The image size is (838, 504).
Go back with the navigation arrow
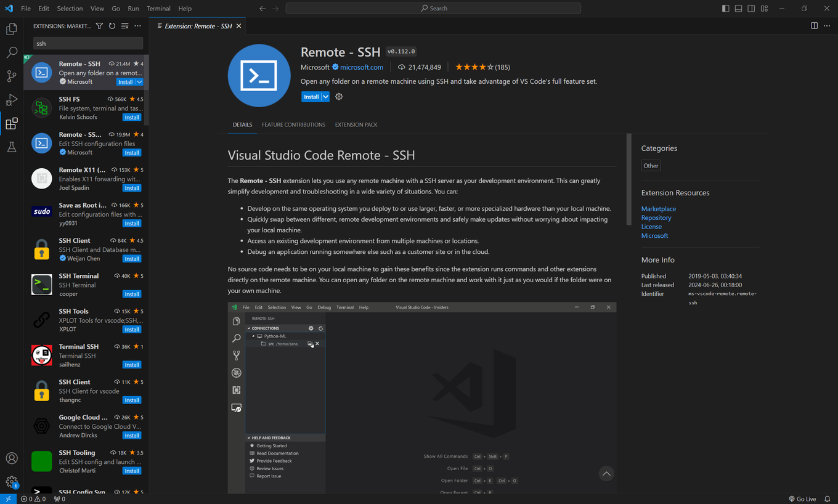coord(262,9)
